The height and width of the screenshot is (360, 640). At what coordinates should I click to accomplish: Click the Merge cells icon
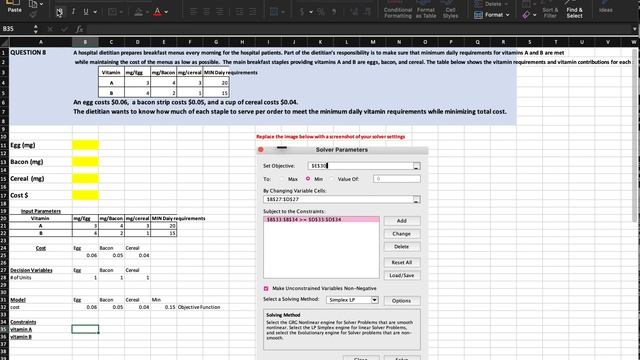pos(274,12)
